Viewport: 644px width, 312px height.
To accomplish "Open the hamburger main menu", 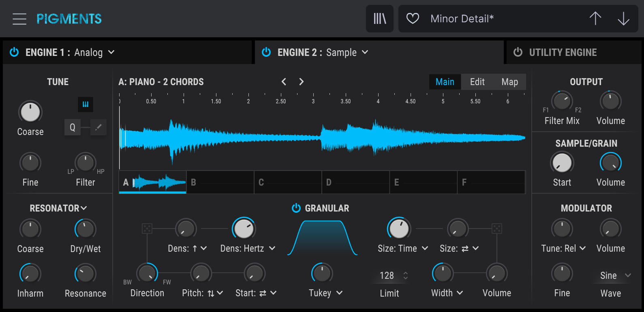I will click(x=19, y=19).
